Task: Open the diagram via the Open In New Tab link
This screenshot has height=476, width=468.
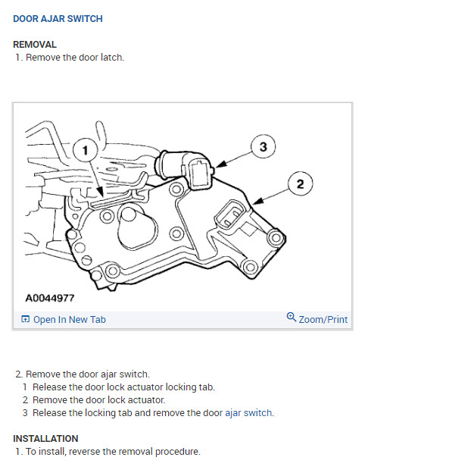Action: click(x=70, y=319)
